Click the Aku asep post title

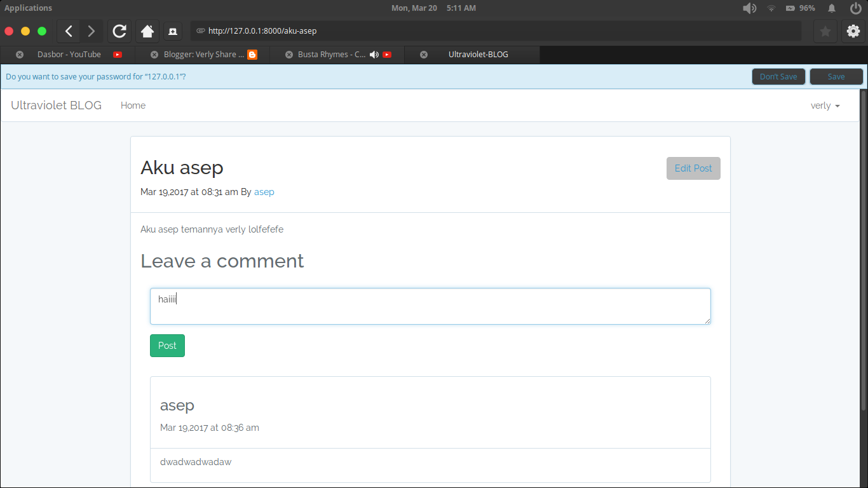(182, 168)
